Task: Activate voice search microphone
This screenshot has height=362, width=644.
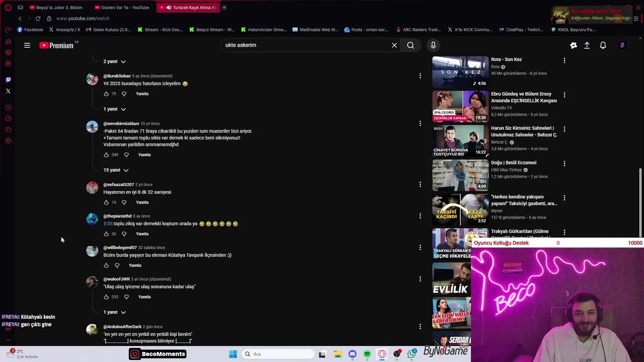Action: tap(433, 45)
